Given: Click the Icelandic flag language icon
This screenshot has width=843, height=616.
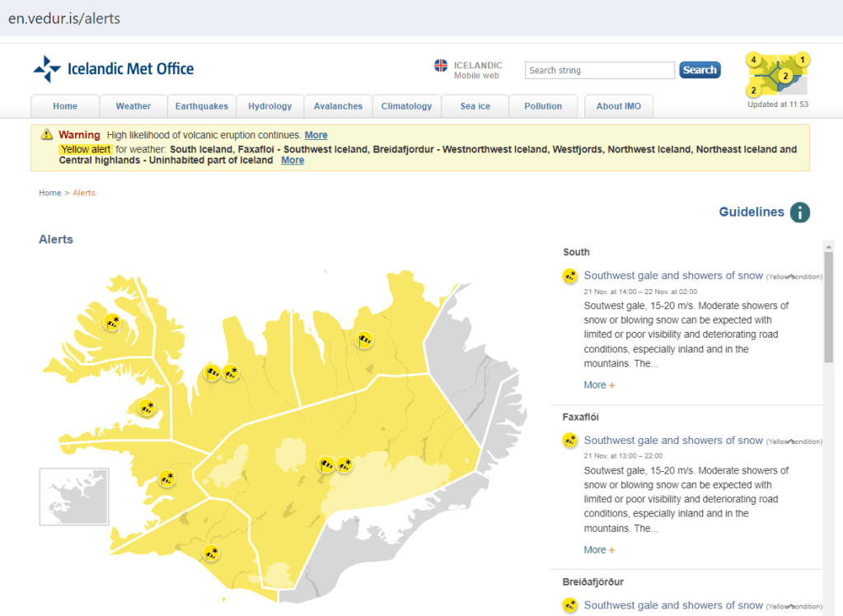Looking at the screenshot, I should (x=441, y=66).
